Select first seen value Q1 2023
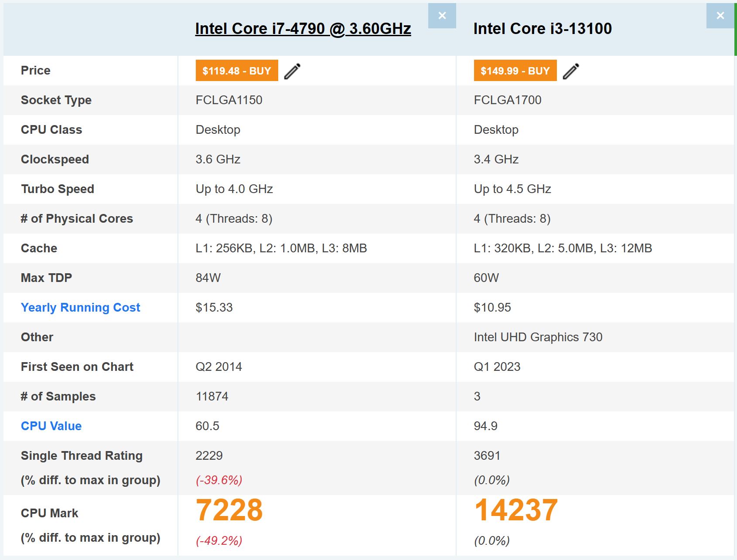Viewport: 737px width, 560px height. point(497,367)
